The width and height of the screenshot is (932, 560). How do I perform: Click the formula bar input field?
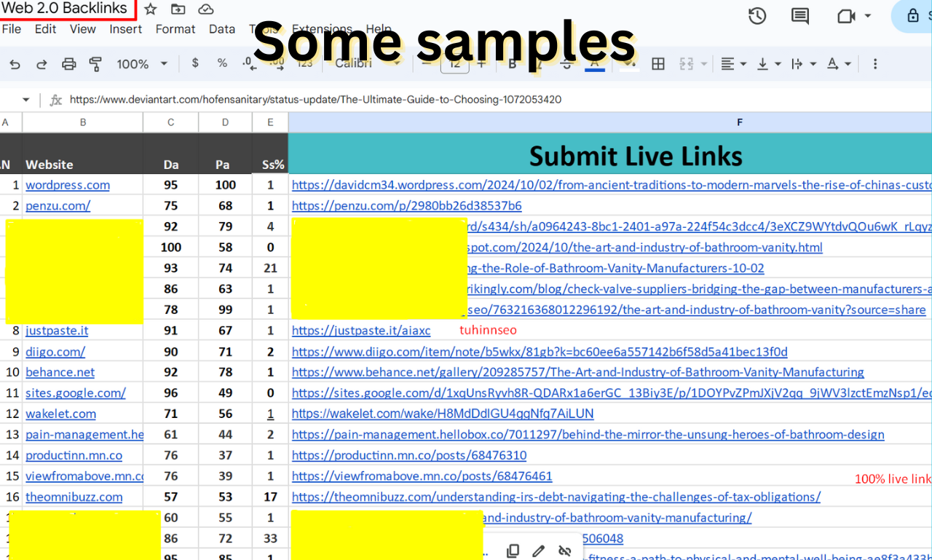(313, 99)
